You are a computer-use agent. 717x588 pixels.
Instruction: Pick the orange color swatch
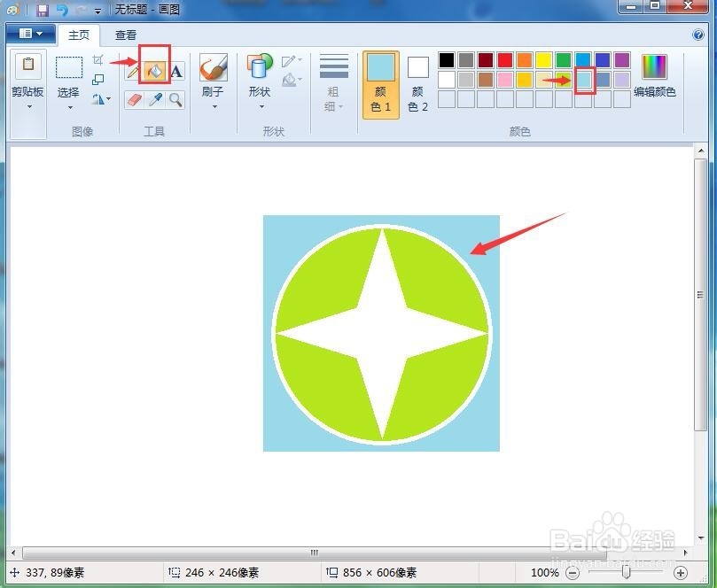pyautogui.click(x=525, y=60)
